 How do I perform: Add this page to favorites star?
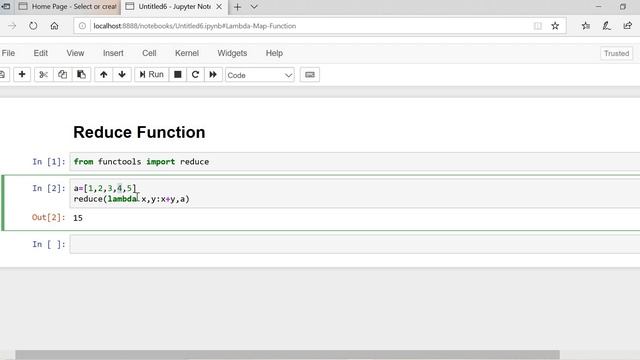(x=555, y=26)
